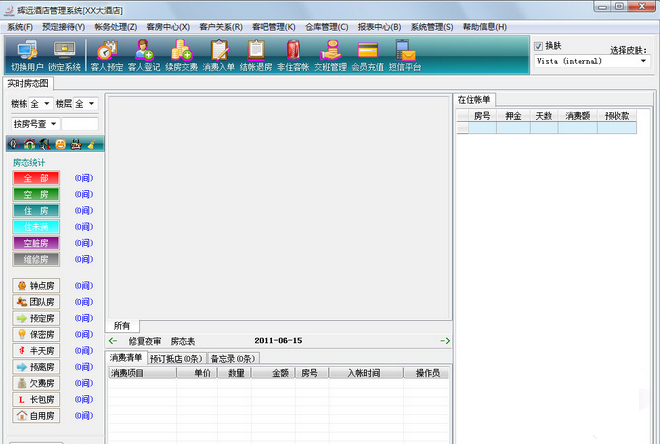Click the 锁定系统 lock system icon
The height and width of the screenshot is (444, 660).
click(65, 55)
